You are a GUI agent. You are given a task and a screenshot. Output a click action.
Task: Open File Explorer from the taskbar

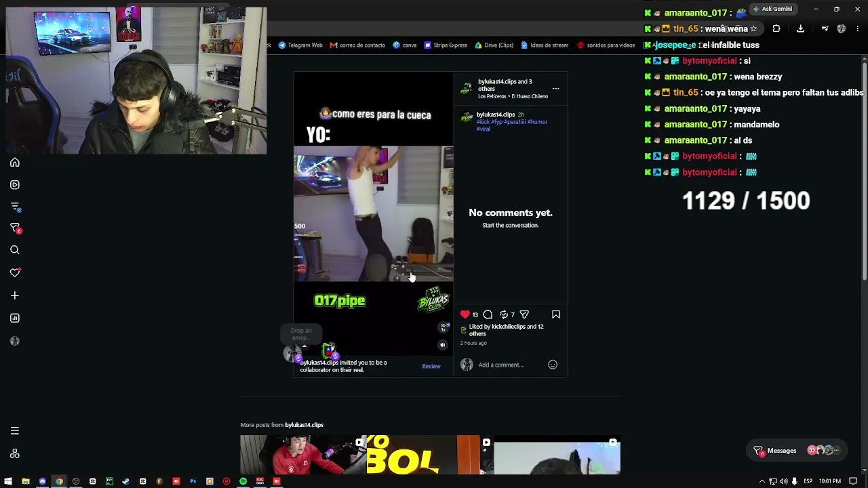tap(26, 481)
